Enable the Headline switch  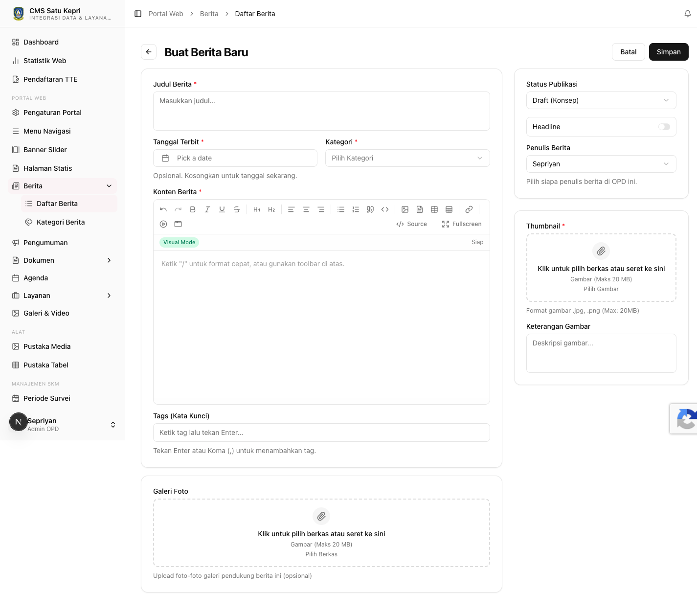664,127
